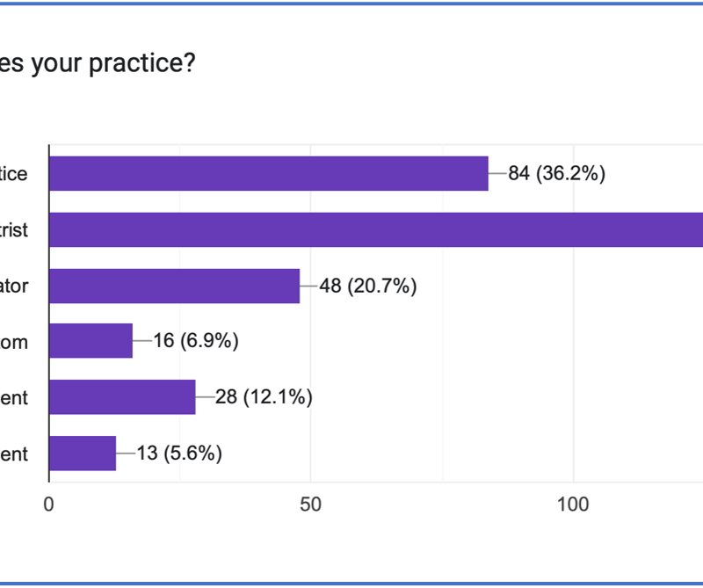
Task: Select the "13 (5.6%)" value label
Action: [179, 454]
